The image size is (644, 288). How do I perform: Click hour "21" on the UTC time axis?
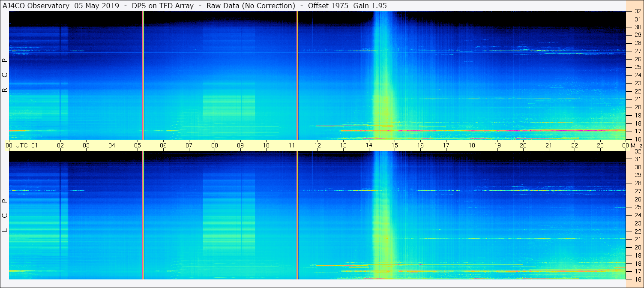(549, 145)
